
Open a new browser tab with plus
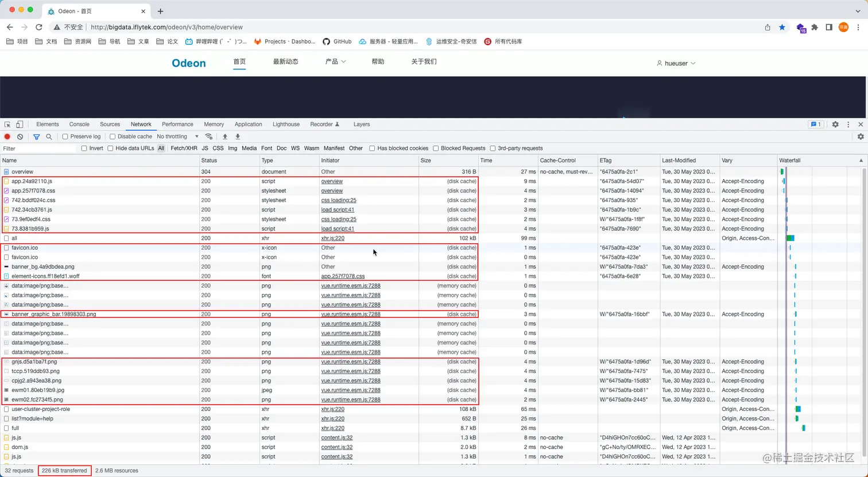point(160,11)
